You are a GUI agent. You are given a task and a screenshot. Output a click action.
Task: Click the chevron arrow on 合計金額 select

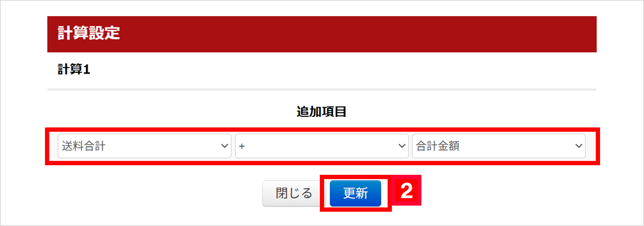pyautogui.click(x=579, y=146)
